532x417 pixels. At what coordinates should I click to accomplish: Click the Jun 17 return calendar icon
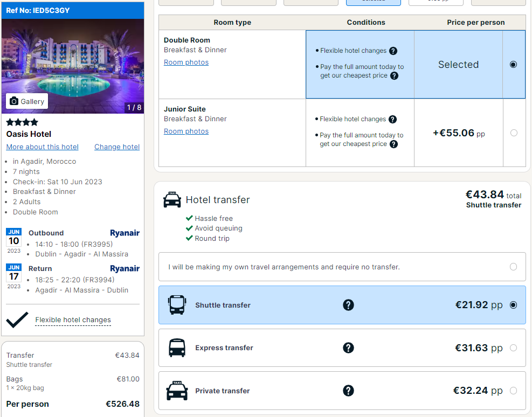pyautogui.click(x=14, y=276)
